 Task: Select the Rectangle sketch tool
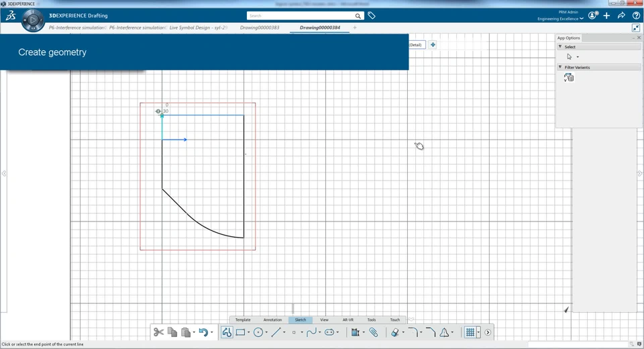[x=241, y=332]
